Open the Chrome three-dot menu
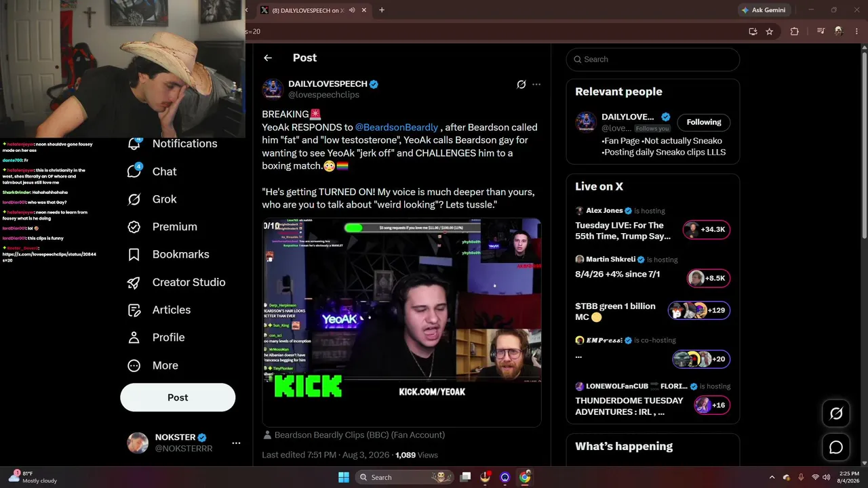868x488 pixels. tap(858, 31)
